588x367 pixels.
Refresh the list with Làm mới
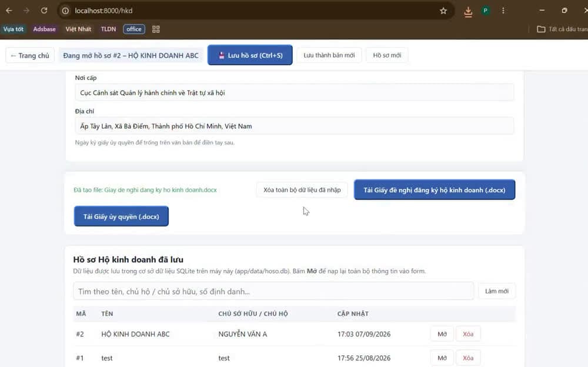tap(496, 291)
